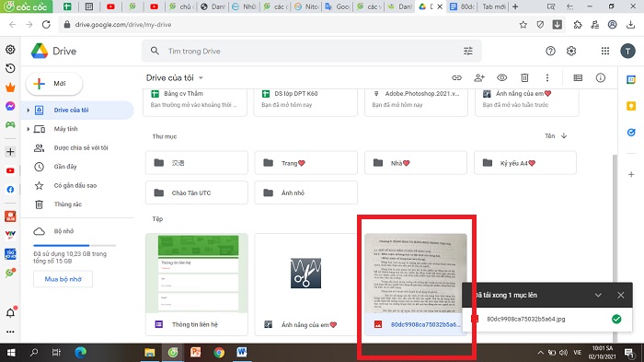The width and height of the screenshot is (644, 362).
Task: Open the account avatar T
Action: coord(627,51)
